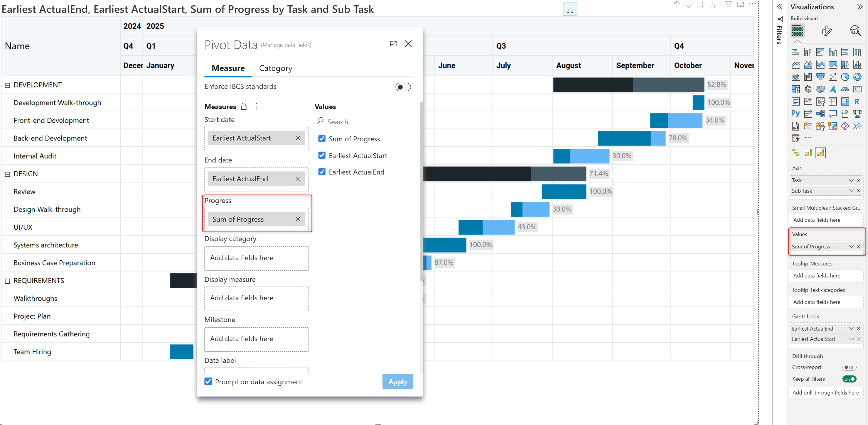Open dropdown for Sub Task axis field
This screenshot has height=425, width=868.
tap(851, 191)
